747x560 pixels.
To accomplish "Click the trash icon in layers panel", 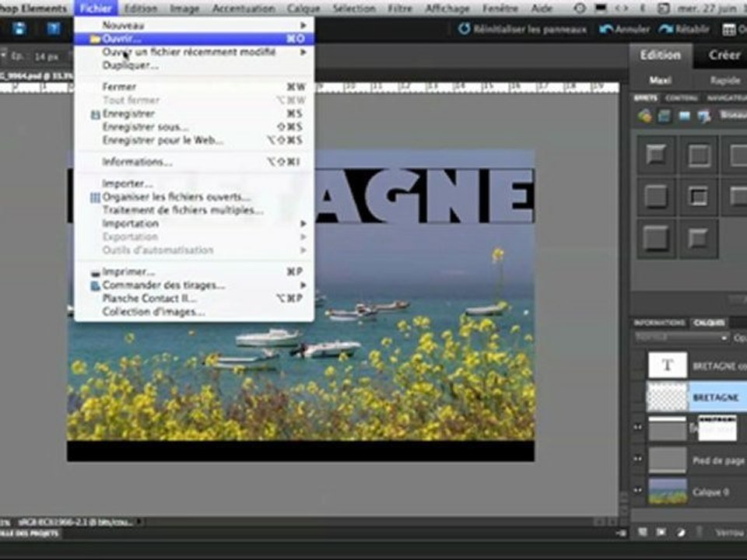I will tap(699, 532).
